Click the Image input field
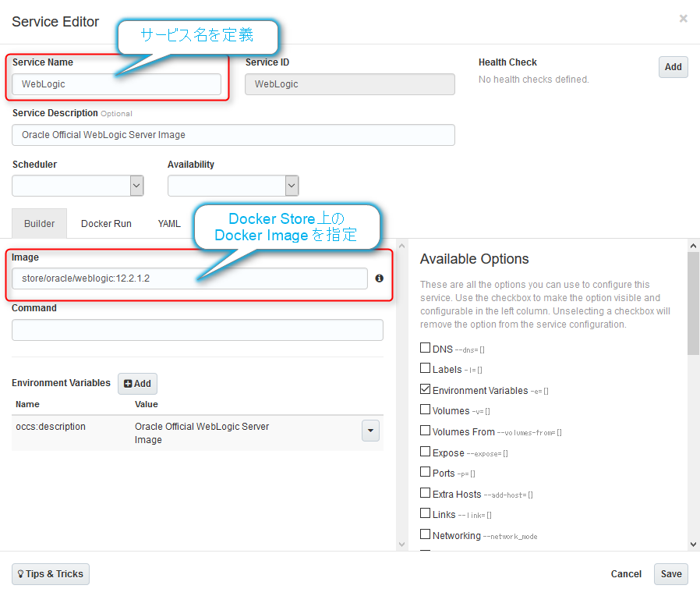The image size is (700, 596). pos(189,278)
